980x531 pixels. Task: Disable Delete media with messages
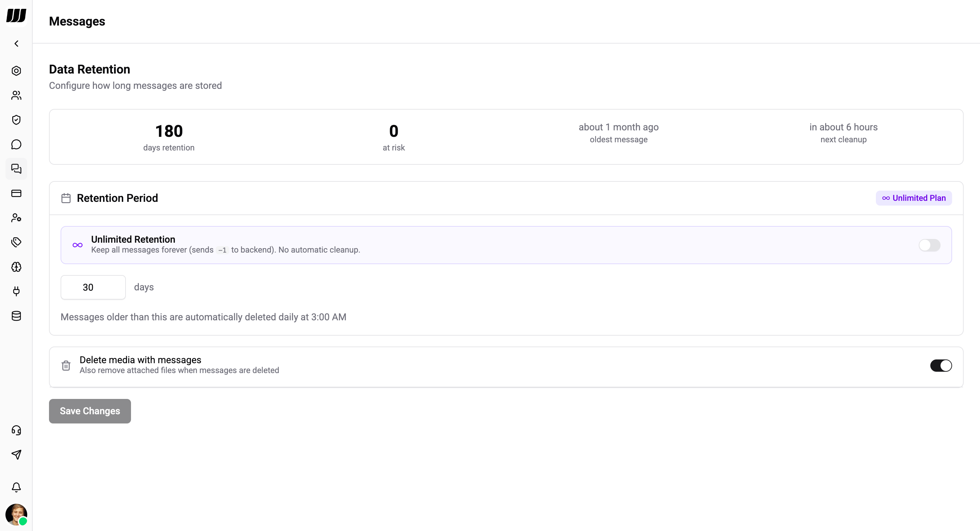(941, 366)
